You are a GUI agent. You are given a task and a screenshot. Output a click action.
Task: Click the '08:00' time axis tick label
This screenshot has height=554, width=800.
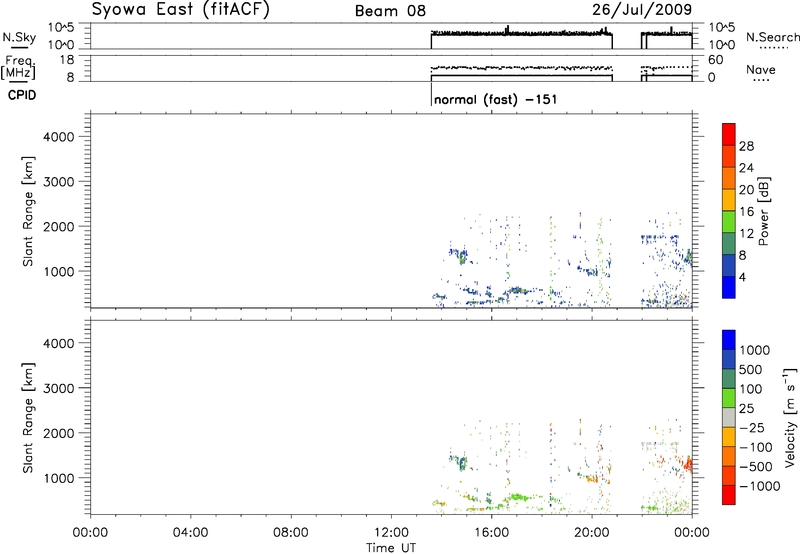tap(290, 533)
